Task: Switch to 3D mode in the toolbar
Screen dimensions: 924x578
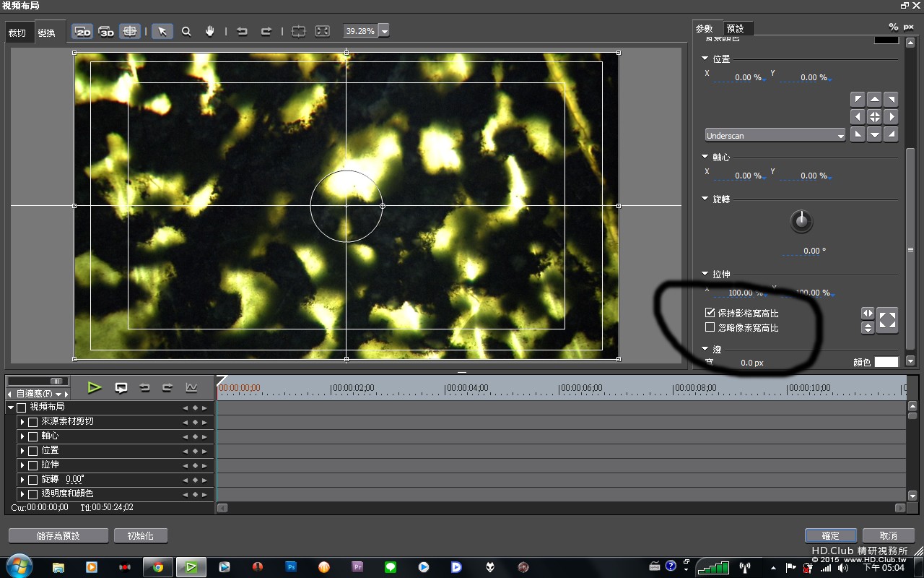Action: click(106, 31)
